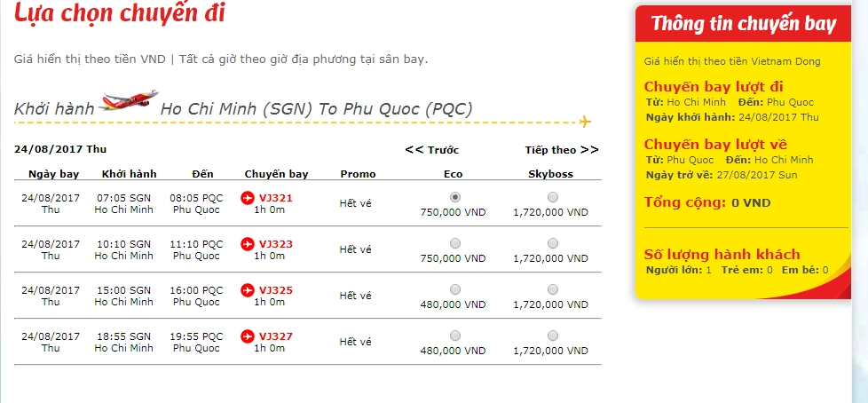Select Eco fare for flight VJ323
This screenshot has width=868, height=403.
click(455, 243)
